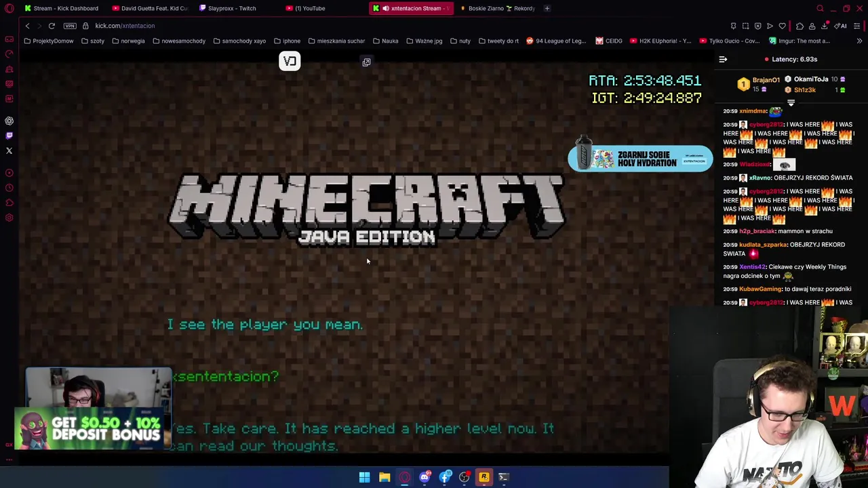Open samochody xayo bookmarks folder
This screenshot has height=488, width=868.
[x=239, y=41]
